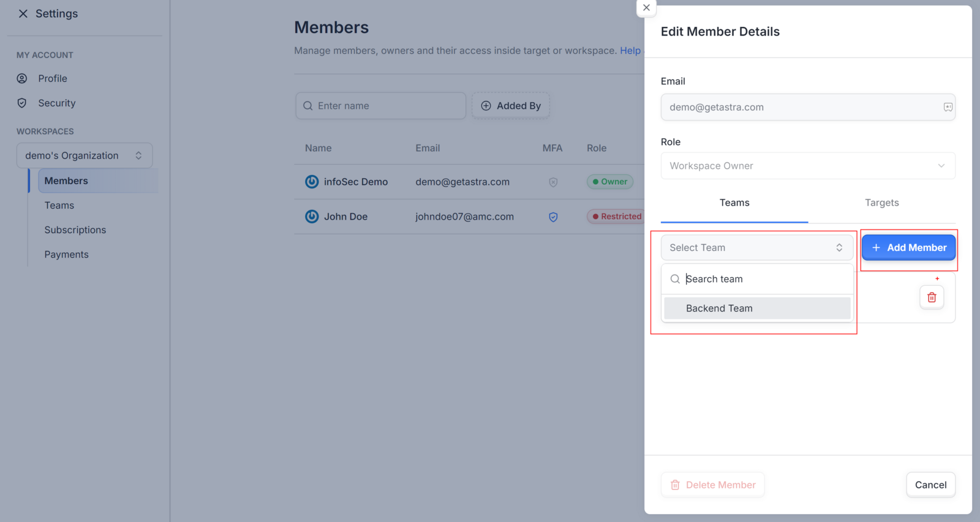The height and width of the screenshot is (522, 980).
Task: Expand the Select Team dropdown
Action: pos(757,247)
